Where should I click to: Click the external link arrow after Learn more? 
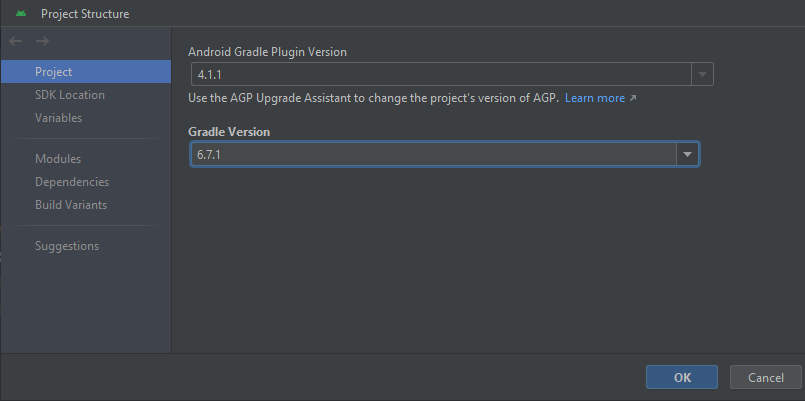point(632,98)
